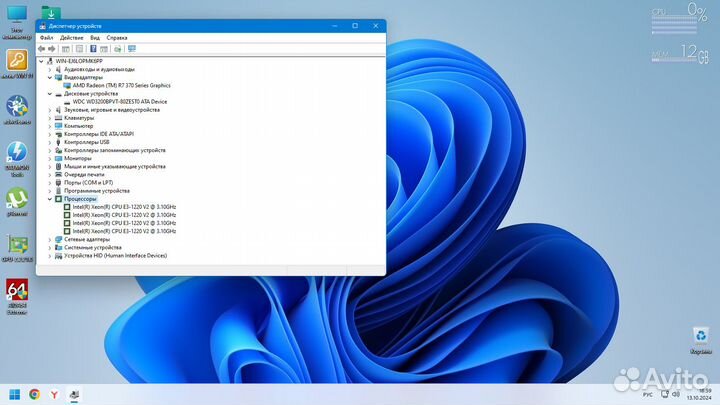Expand the Клавиатуры category

coord(50,118)
